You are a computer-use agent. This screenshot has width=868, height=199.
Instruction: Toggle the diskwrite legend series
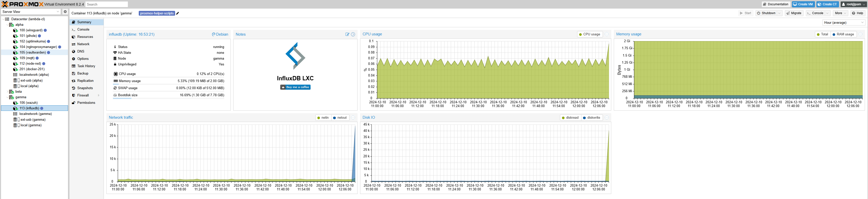592,117
